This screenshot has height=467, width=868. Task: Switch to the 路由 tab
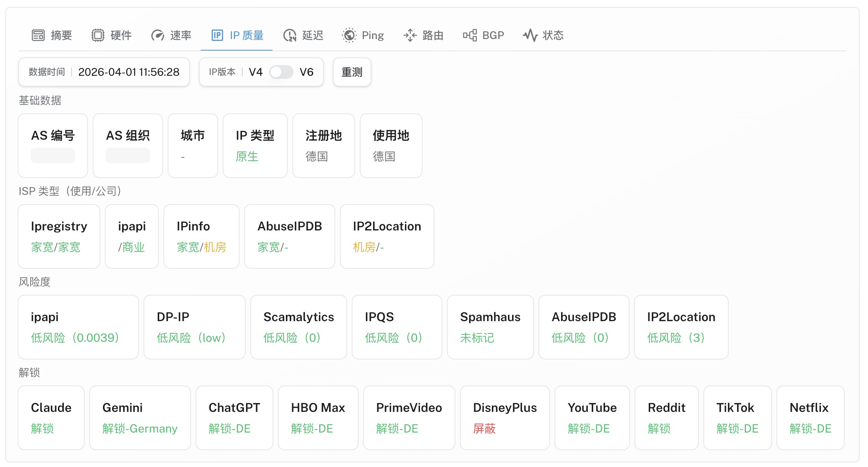pos(423,35)
